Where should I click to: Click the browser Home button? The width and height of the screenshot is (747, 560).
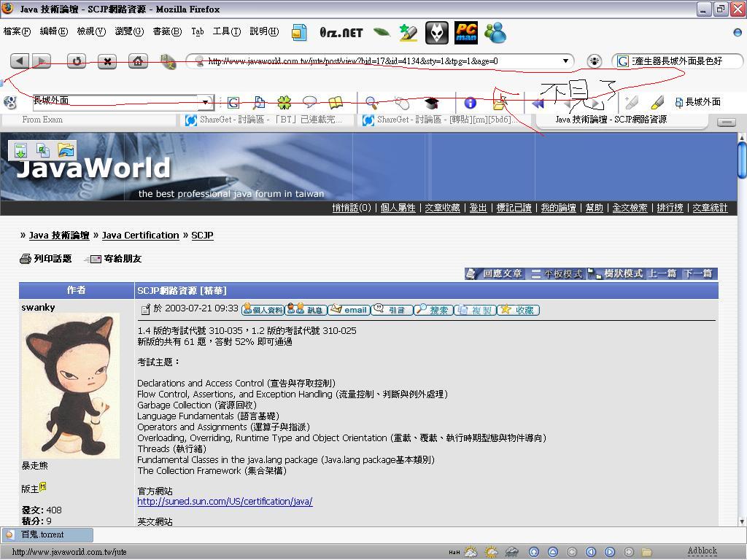click(x=138, y=61)
